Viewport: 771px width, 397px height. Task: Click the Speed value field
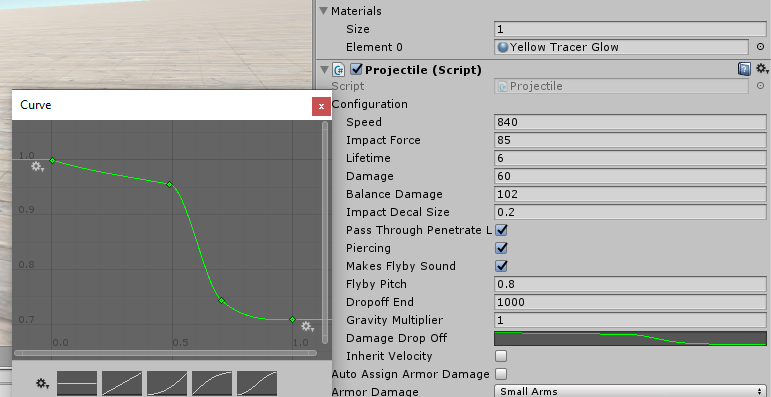pos(630,122)
